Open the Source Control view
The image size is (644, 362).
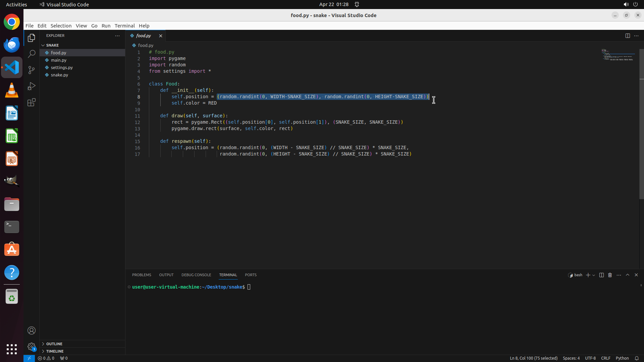[32, 70]
